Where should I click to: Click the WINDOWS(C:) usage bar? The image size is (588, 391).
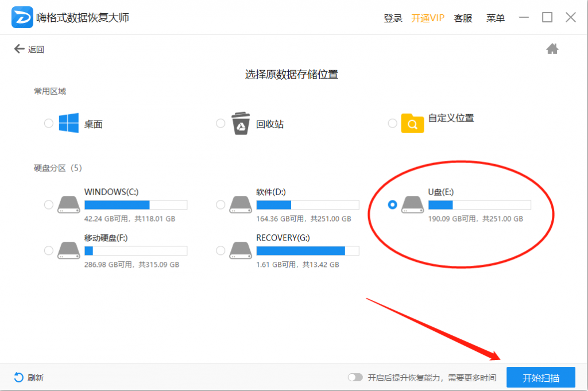(x=136, y=204)
